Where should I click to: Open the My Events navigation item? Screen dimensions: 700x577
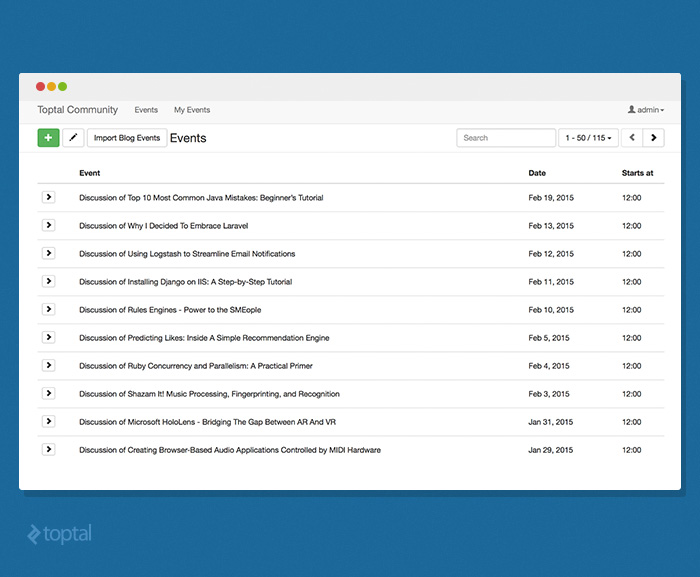coord(192,110)
